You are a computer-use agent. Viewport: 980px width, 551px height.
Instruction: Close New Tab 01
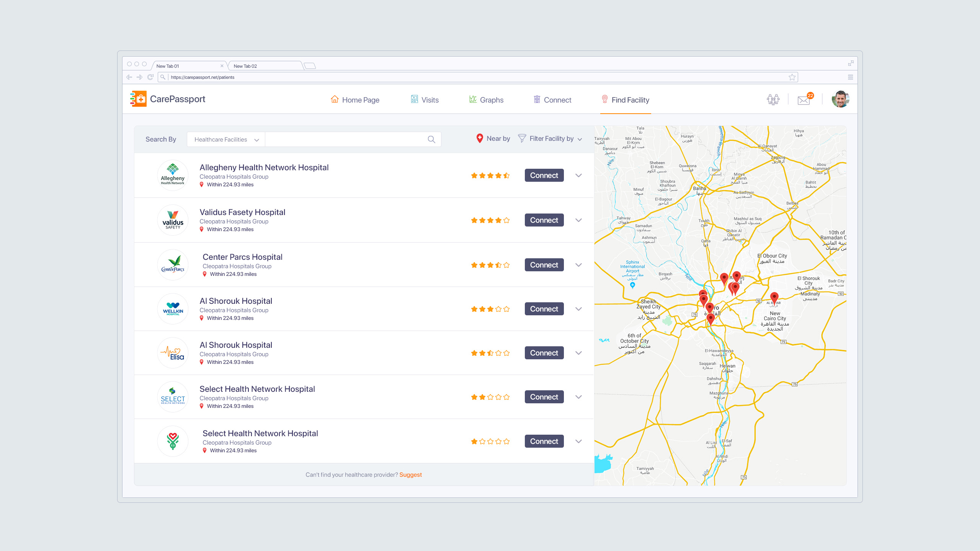pos(222,66)
